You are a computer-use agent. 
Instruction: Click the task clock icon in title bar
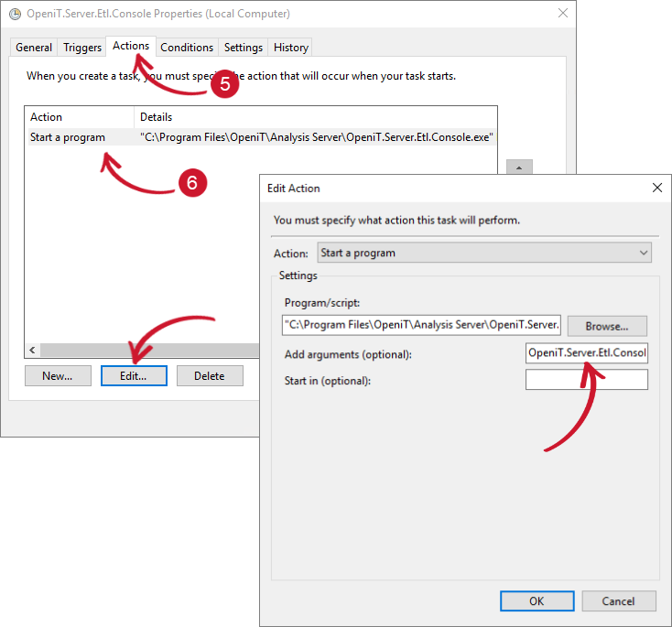click(x=15, y=14)
